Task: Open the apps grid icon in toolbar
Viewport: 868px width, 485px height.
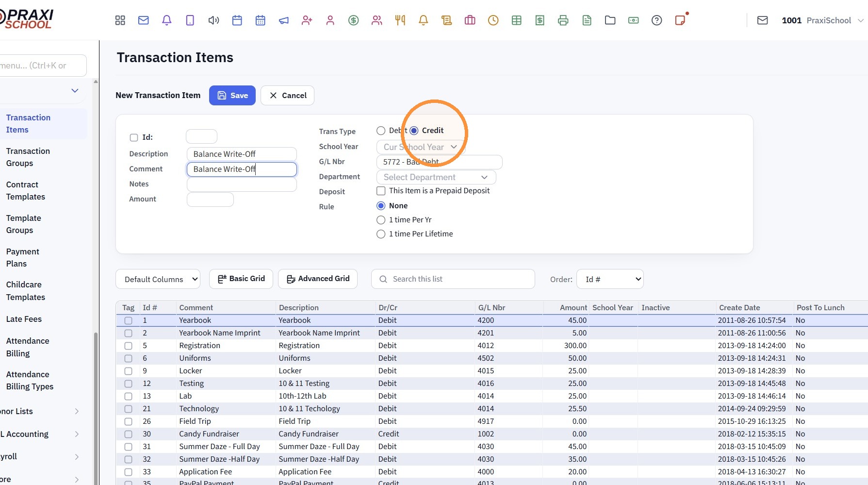Action: pyautogui.click(x=120, y=20)
